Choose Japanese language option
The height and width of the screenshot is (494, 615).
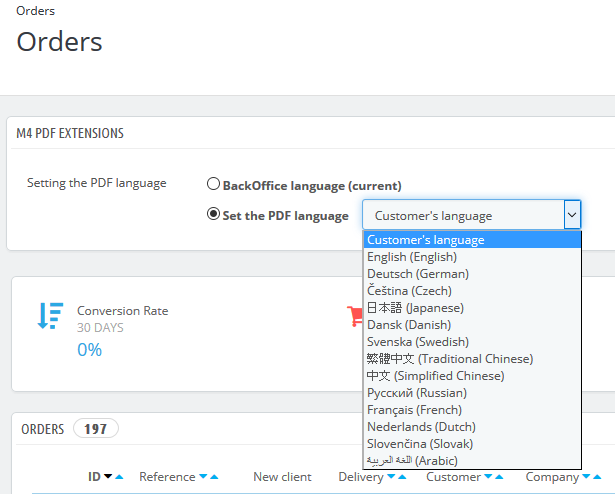[x=472, y=308]
